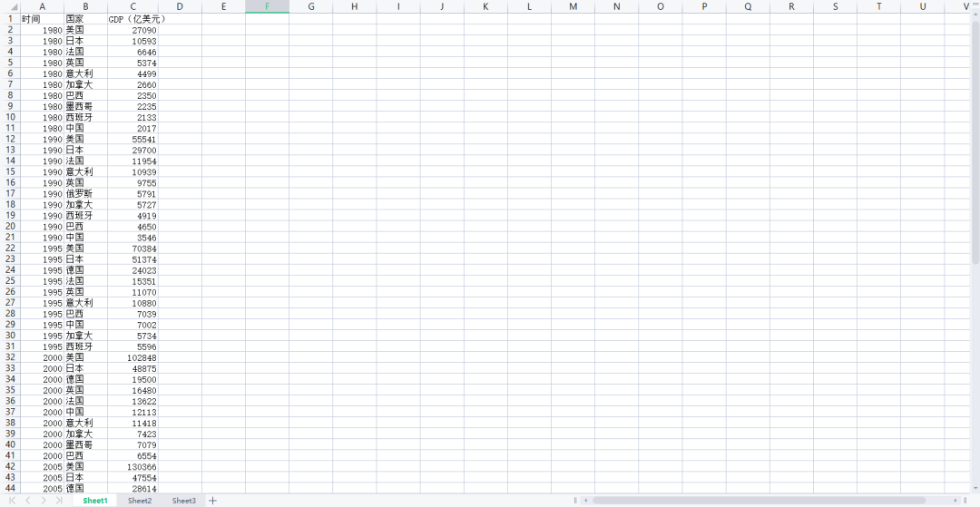Click the select-all corner triangle
Screen dimensions: 980x507
tap(13, 7)
